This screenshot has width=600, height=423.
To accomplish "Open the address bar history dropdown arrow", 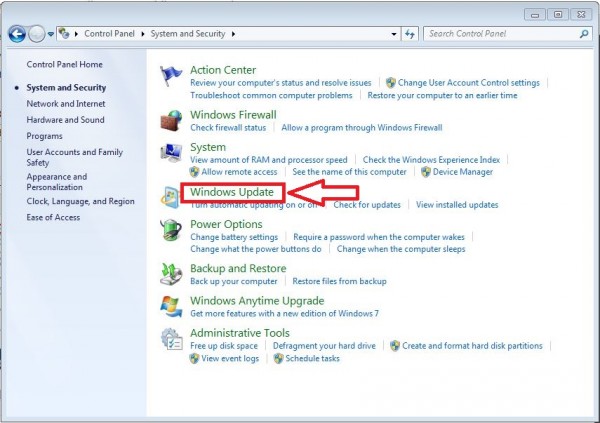I will (x=394, y=34).
